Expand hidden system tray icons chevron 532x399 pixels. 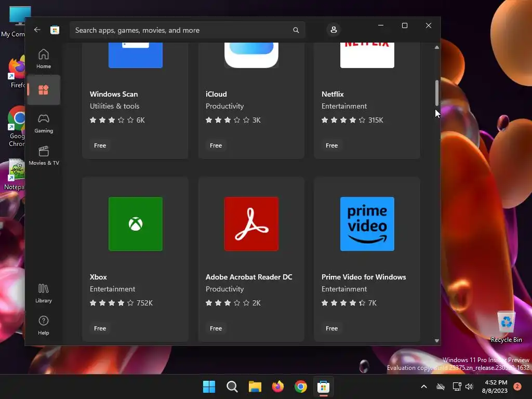(424, 387)
